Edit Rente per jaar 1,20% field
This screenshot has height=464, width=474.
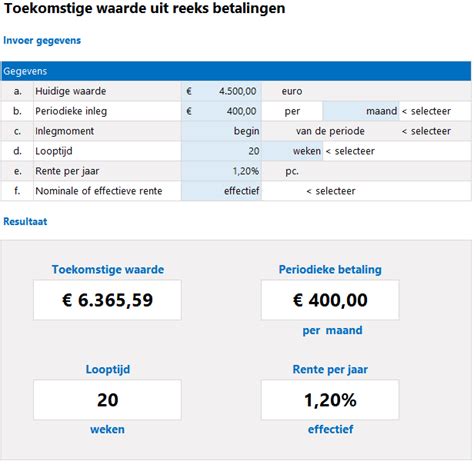pyautogui.click(x=221, y=171)
